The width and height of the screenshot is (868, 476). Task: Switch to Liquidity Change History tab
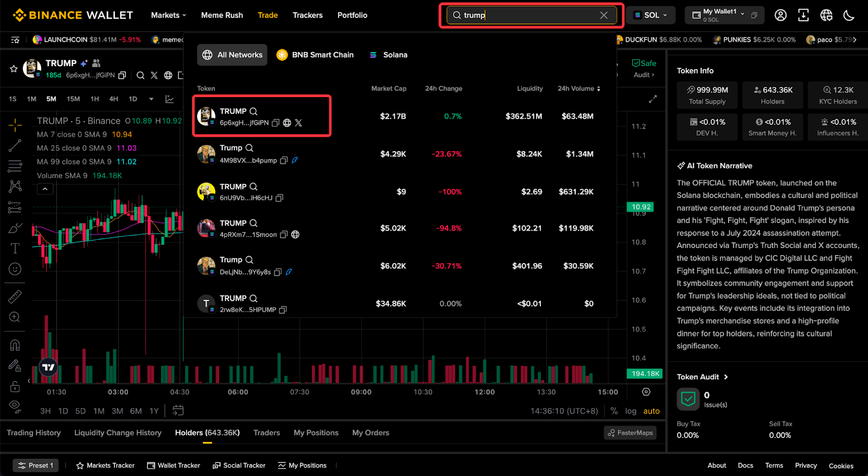pyautogui.click(x=118, y=433)
